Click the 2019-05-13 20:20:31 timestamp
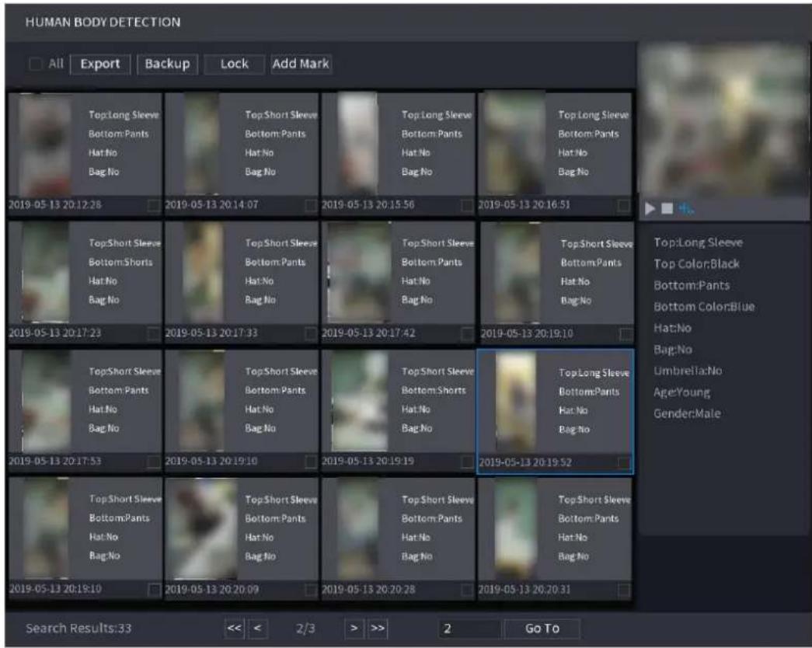 pos(524,590)
